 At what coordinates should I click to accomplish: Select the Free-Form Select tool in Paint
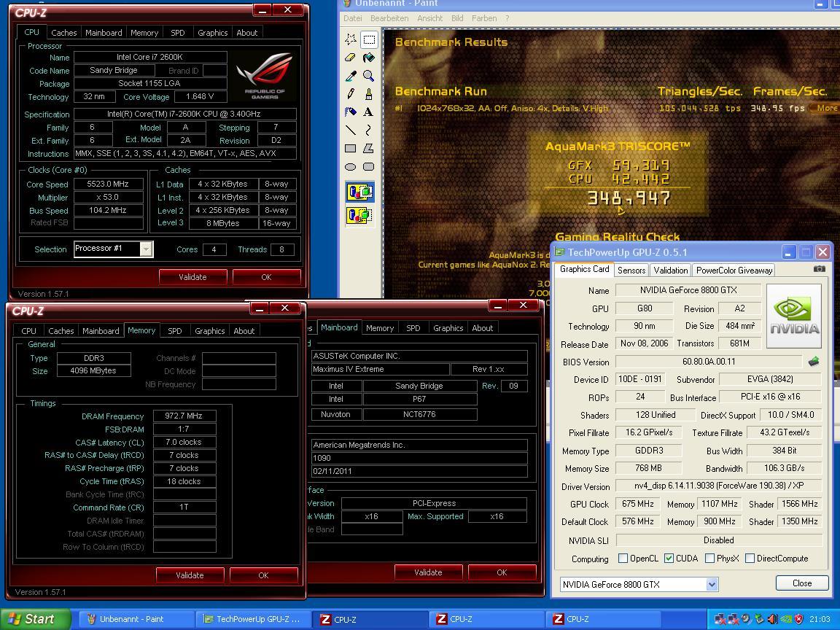coord(350,39)
